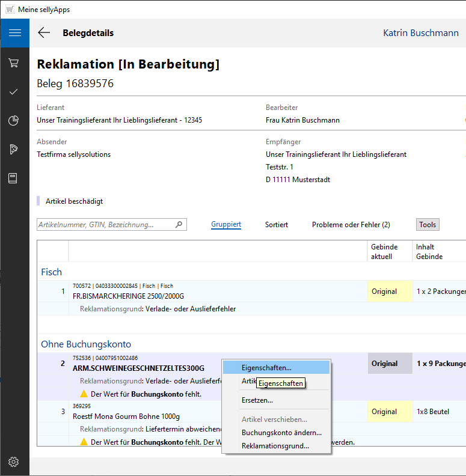The width and height of the screenshot is (466, 476).
Task: Show Probleme oder Fehler (2) list
Action: [x=351, y=225]
